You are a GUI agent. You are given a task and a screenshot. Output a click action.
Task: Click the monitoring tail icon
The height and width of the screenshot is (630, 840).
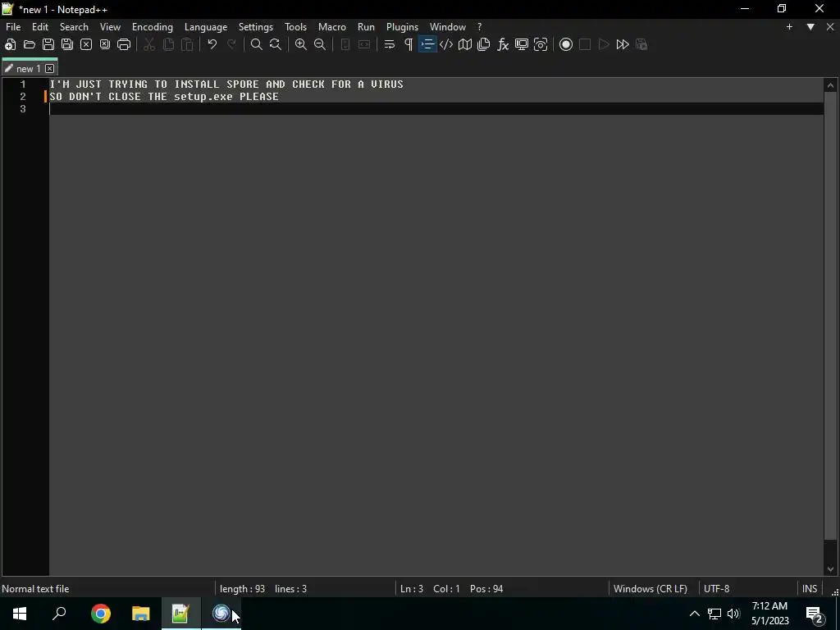point(541,44)
